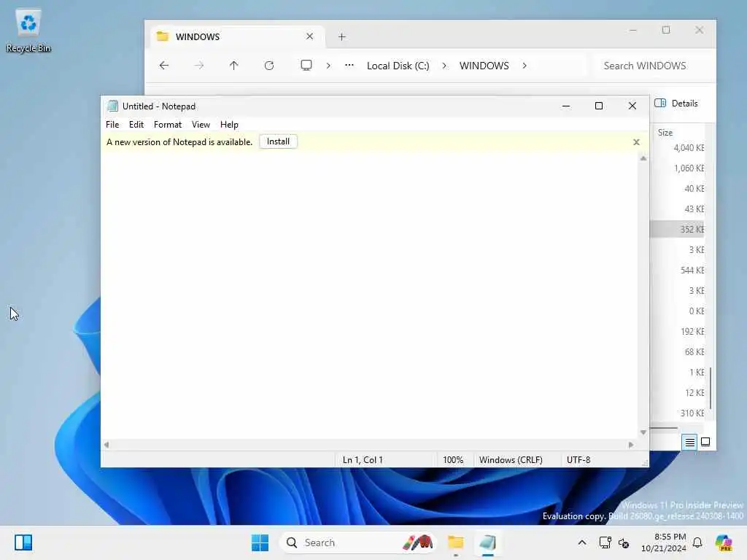Screen dimensions: 747x560
Task: Select the file row sized 352 KB
Action: (678, 229)
